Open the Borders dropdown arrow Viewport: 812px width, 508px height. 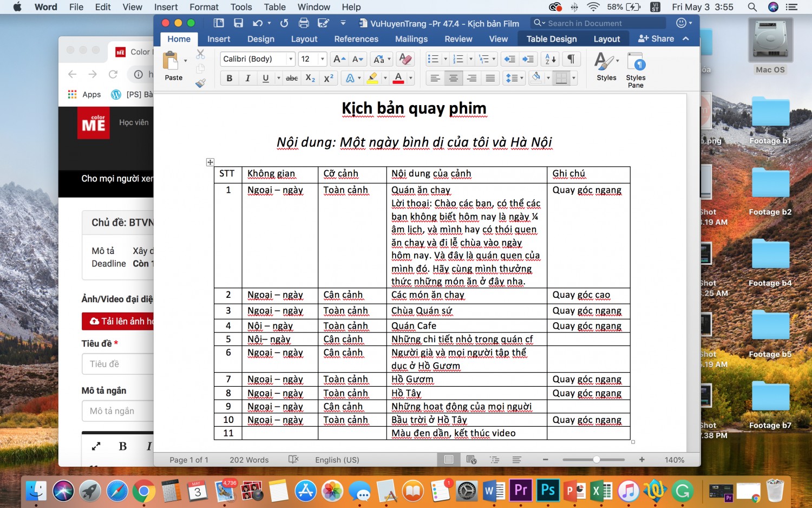(574, 78)
